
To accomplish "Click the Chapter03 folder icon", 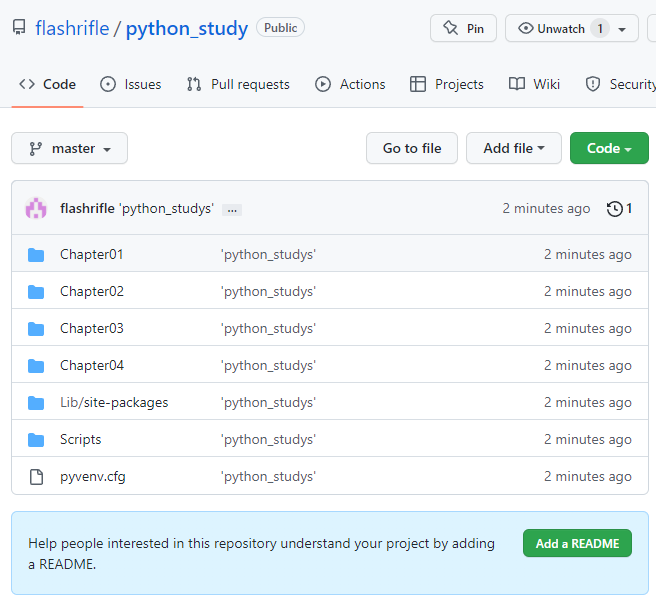I will 36,329.
